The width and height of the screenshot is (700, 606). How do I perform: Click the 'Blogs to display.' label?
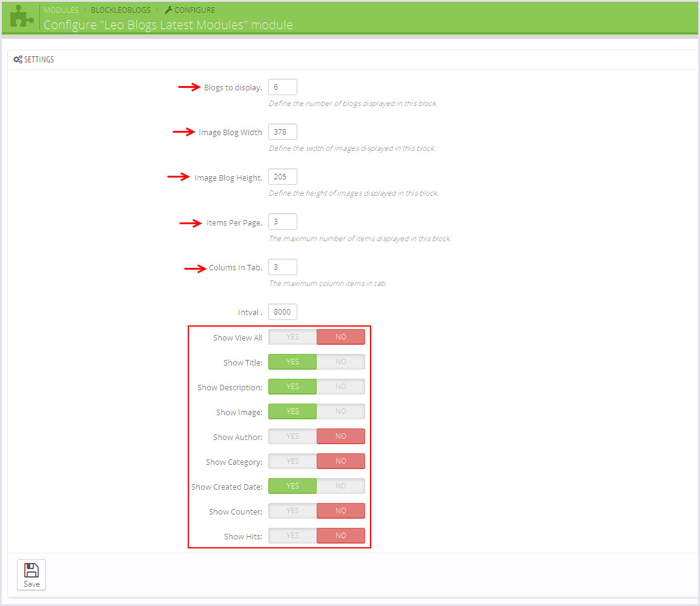[233, 88]
